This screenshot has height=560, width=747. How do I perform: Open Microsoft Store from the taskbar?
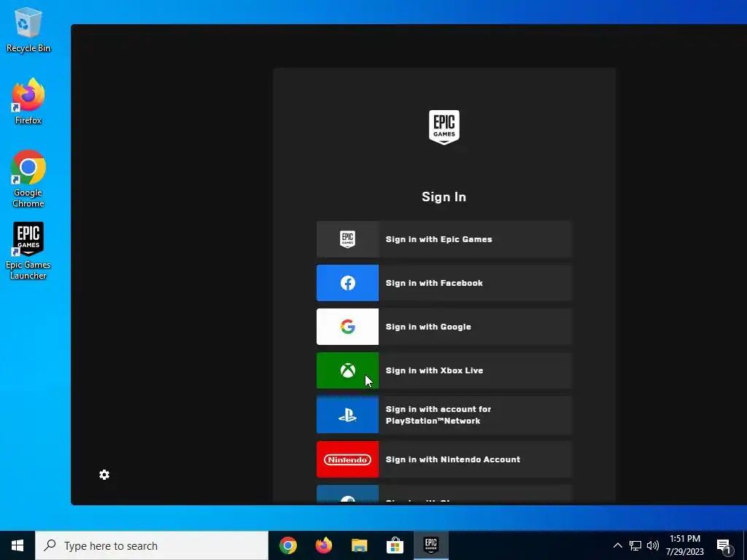(395, 545)
